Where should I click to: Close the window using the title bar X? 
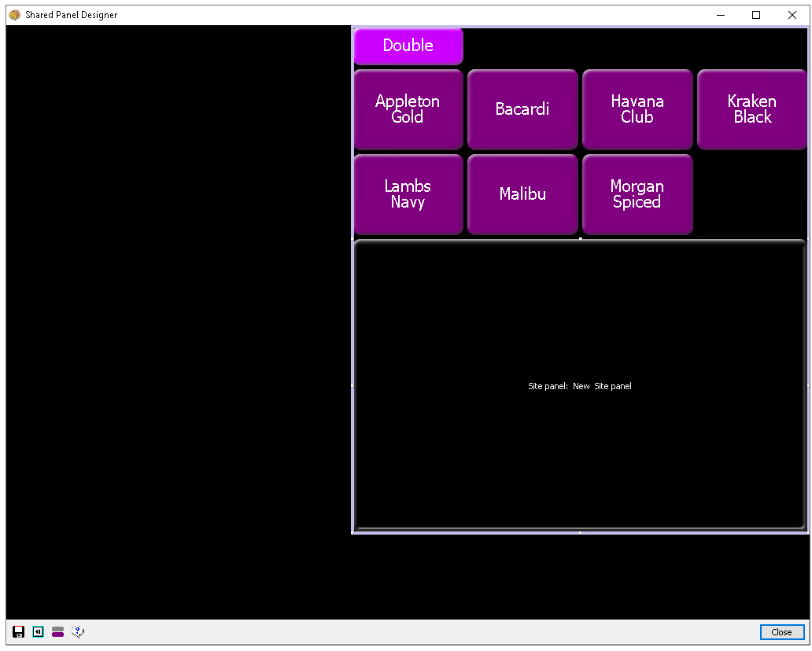pos(792,15)
